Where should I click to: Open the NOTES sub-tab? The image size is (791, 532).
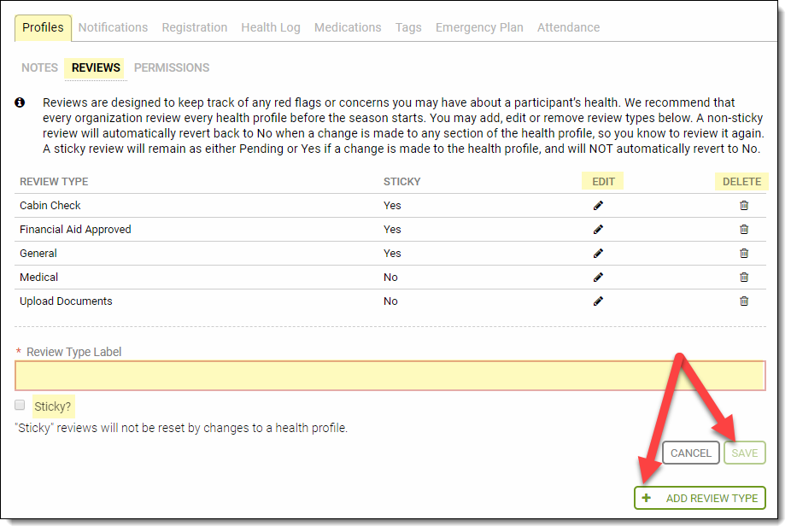pos(39,67)
